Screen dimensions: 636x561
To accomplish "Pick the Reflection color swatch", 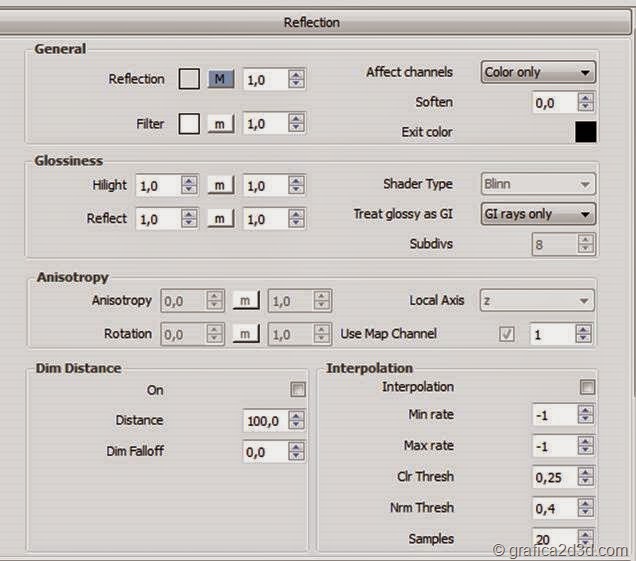I will click(189, 79).
